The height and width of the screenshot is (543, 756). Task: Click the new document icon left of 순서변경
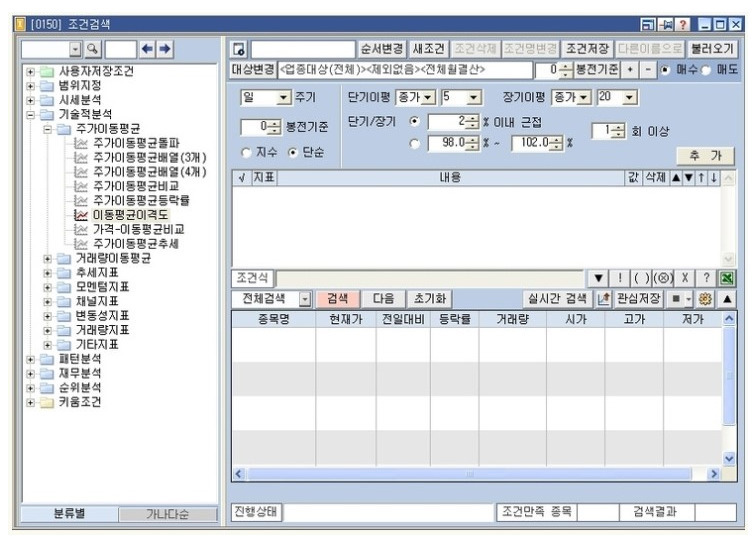(x=240, y=48)
